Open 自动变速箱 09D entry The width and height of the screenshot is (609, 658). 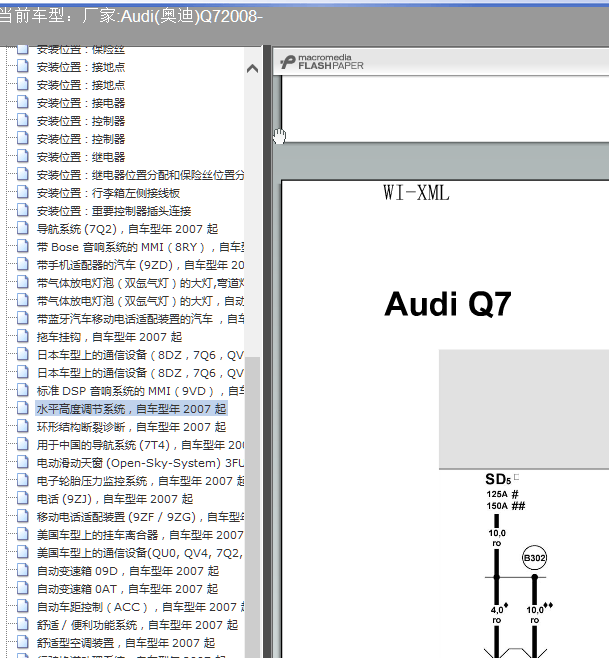click(128, 572)
